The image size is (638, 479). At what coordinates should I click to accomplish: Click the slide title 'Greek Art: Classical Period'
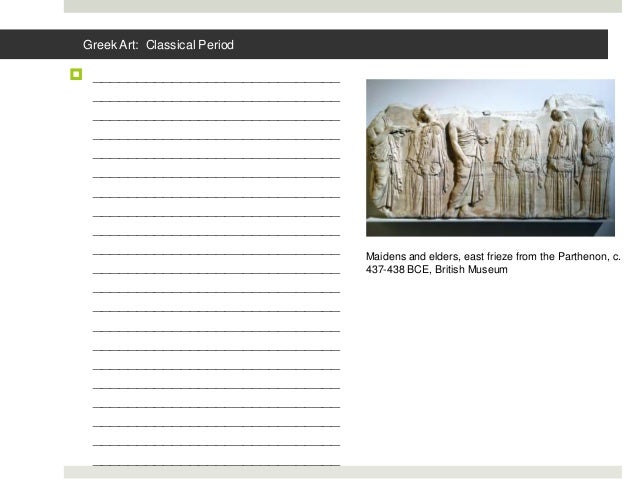[158, 45]
